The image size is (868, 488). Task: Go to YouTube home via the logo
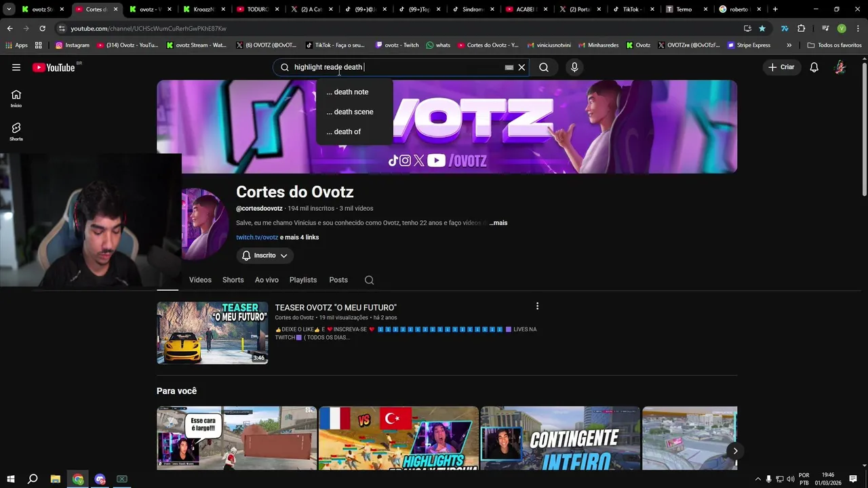[54, 67]
